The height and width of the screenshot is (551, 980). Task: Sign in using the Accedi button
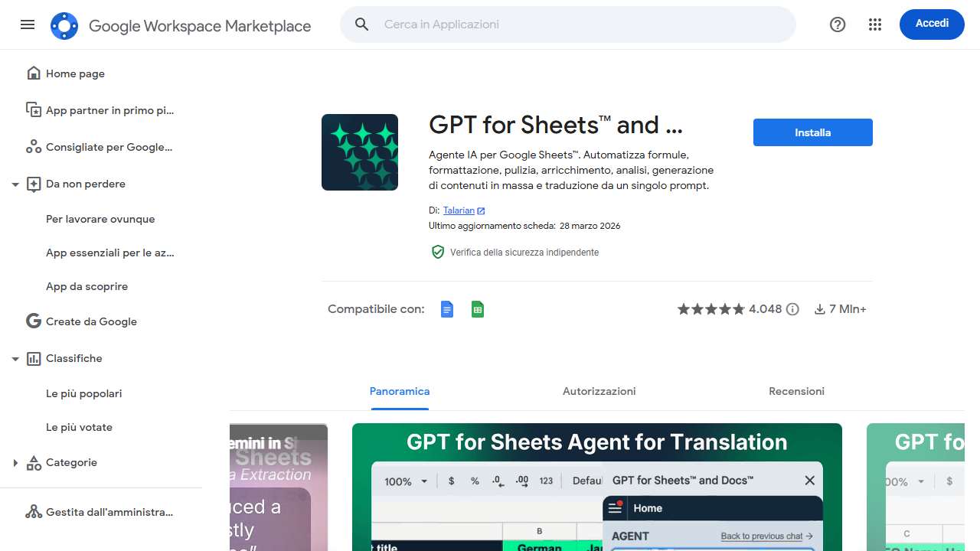pos(932,24)
